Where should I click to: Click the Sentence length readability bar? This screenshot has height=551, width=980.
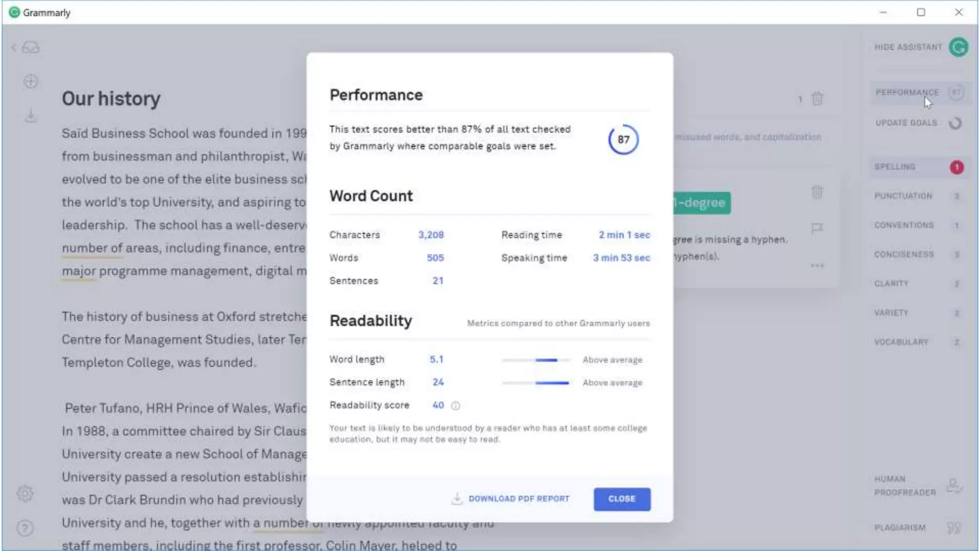tap(535, 383)
